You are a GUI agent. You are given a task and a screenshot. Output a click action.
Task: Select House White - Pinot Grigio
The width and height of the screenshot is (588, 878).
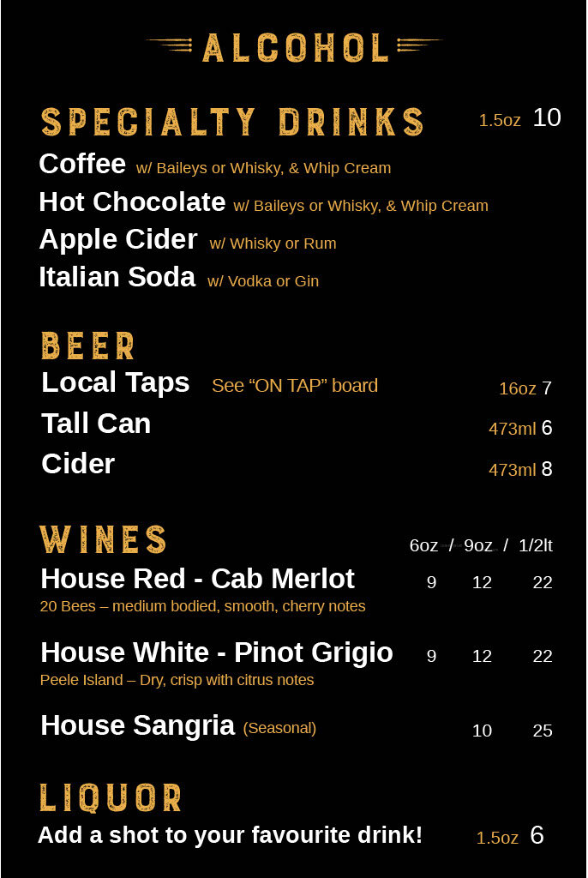point(217,652)
